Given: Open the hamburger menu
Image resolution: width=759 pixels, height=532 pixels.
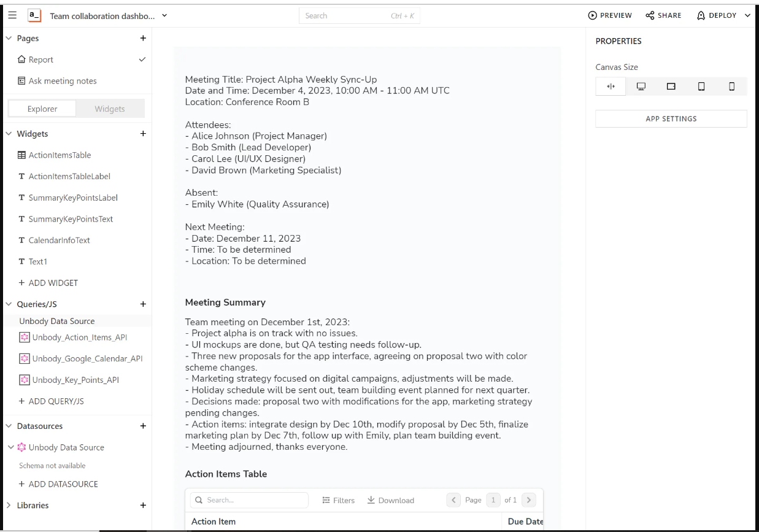Looking at the screenshot, I should coord(12,15).
